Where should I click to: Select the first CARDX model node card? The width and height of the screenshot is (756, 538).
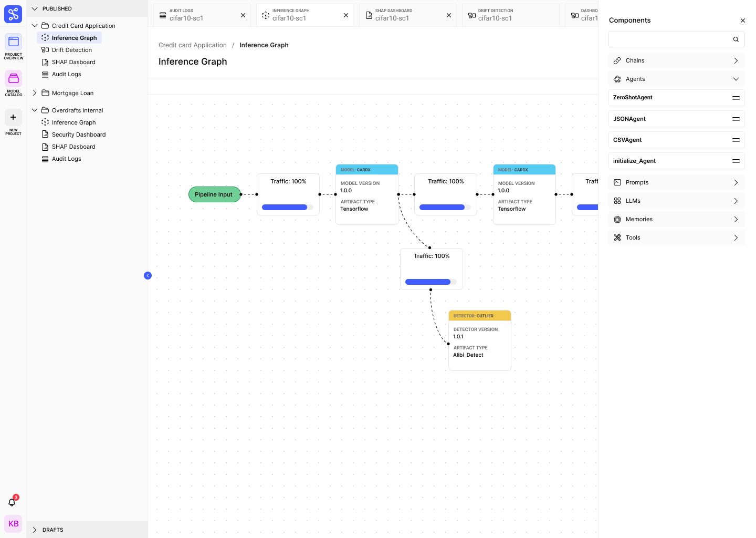[x=367, y=194]
